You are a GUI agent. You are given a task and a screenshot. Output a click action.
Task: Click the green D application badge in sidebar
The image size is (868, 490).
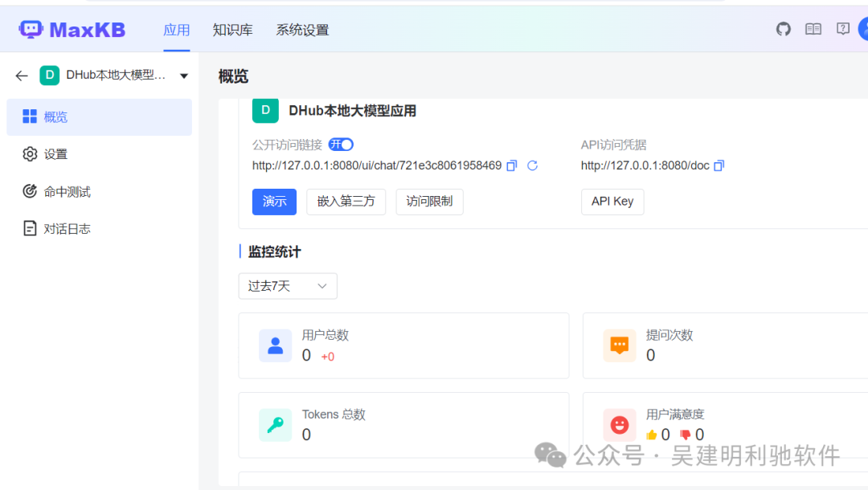pos(49,76)
